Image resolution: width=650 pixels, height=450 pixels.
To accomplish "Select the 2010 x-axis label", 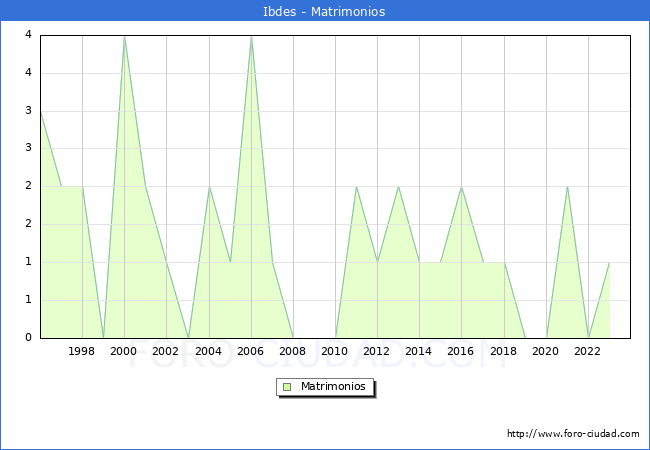I will click(335, 351).
